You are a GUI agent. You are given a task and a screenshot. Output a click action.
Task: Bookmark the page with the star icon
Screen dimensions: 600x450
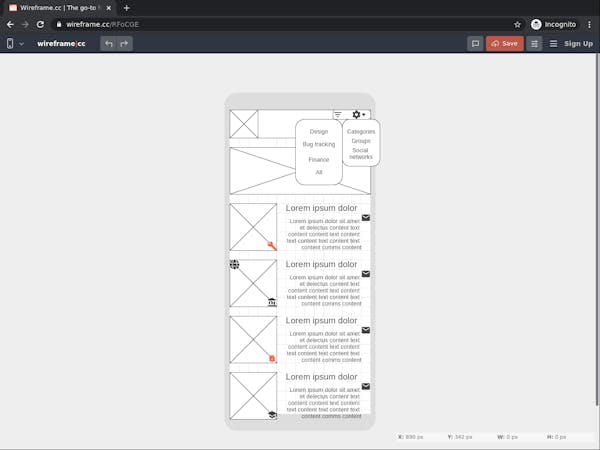click(x=517, y=24)
